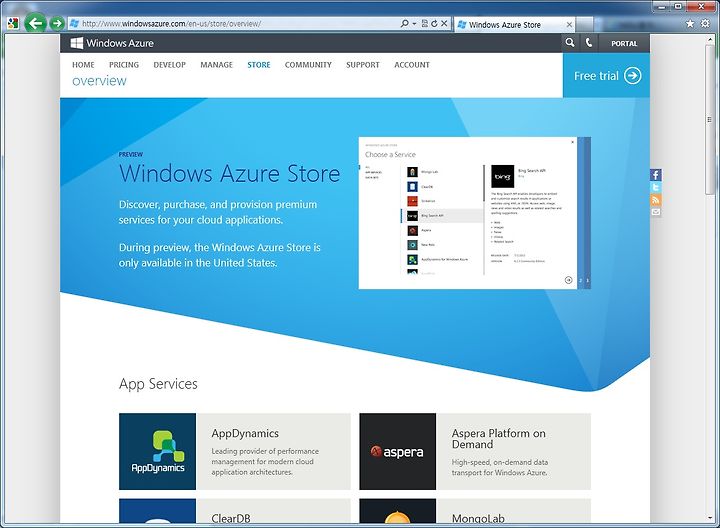
Task: Click page vertical scrollbar thumb
Action: tap(710, 119)
